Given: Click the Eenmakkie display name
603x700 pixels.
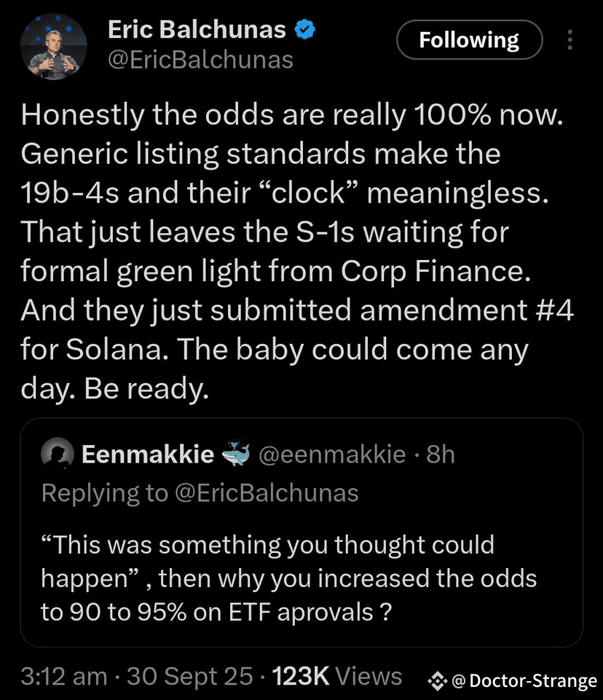Looking at the screenshot, I should [x=147, y=455].
